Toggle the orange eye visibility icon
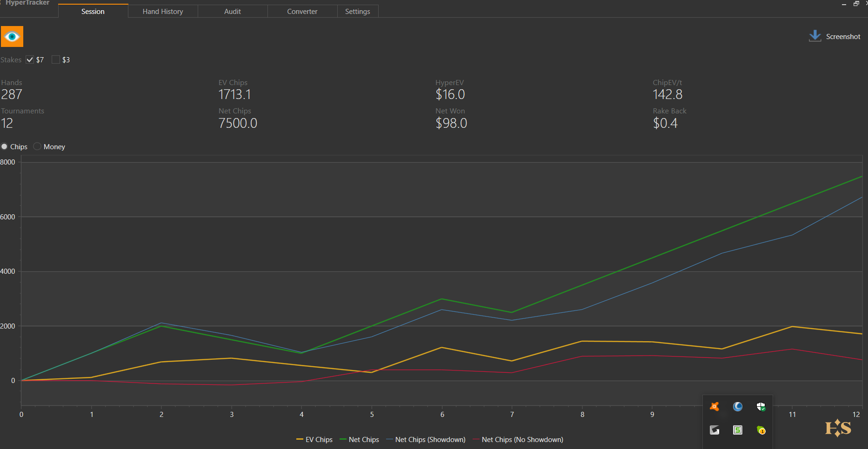868x449 pixels. point(12,37)
